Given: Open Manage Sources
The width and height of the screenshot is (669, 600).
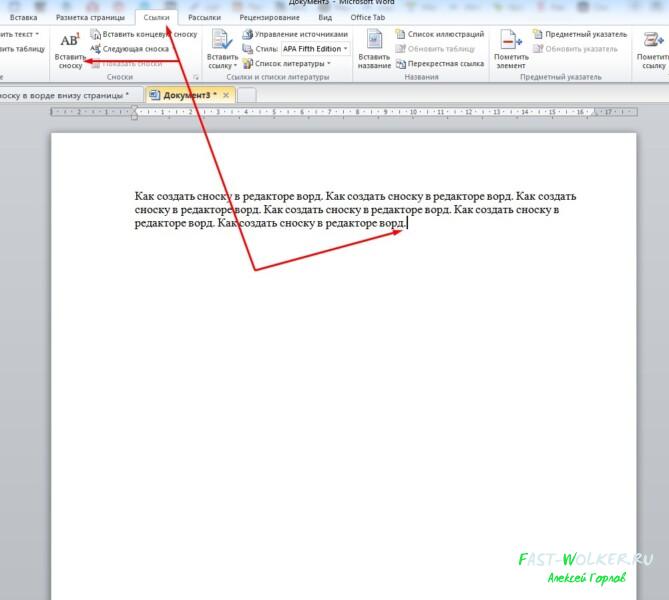Looking at the screenshot, I should coord(295,34).
